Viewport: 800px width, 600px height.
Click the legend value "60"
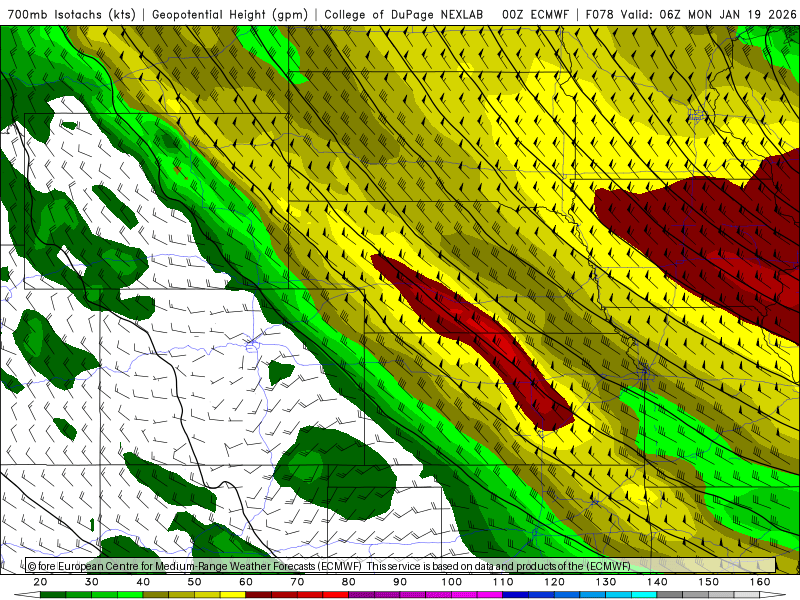(246, 582)
